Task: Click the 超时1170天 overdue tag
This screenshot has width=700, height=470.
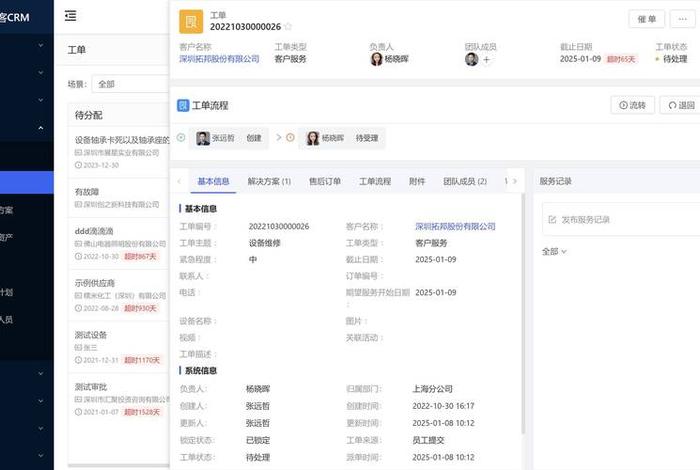Action: pyautogui.click(x=142, y=360)
